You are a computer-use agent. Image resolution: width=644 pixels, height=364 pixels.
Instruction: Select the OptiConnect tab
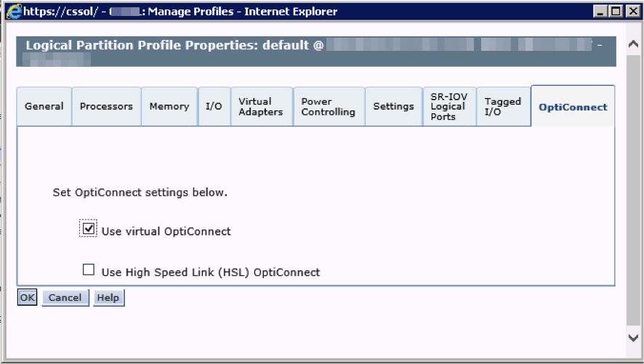point(573,107)
